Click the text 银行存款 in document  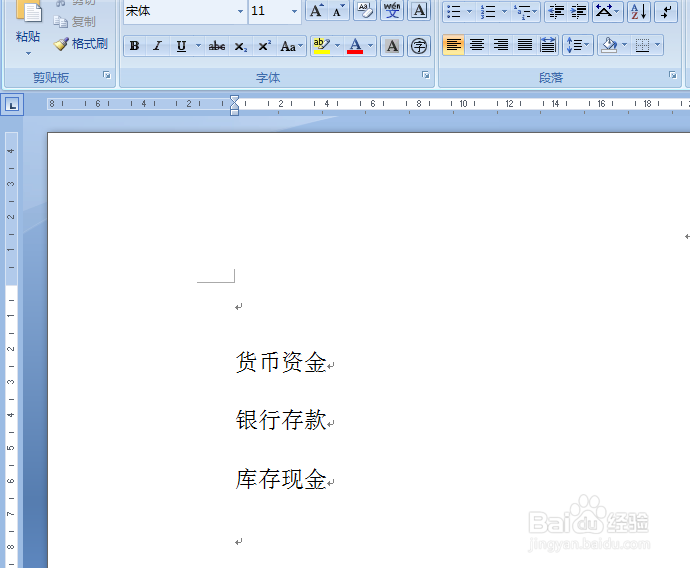click(x=281, y=420)
